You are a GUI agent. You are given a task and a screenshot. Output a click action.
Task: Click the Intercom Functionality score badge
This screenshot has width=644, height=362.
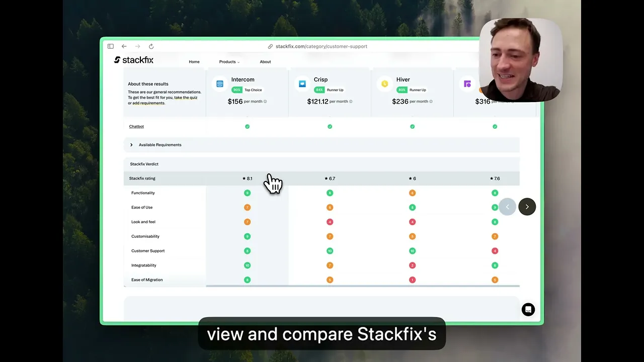coord(247,193)
